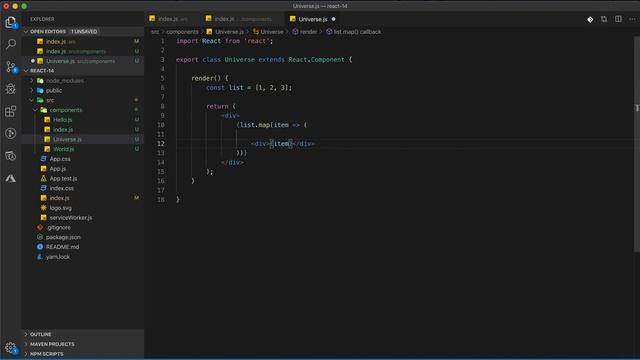The width and height of the screenshot is (640, 360).
Task: Click the Open Changes icon in editor toolbar
Action: coord(604,19)
